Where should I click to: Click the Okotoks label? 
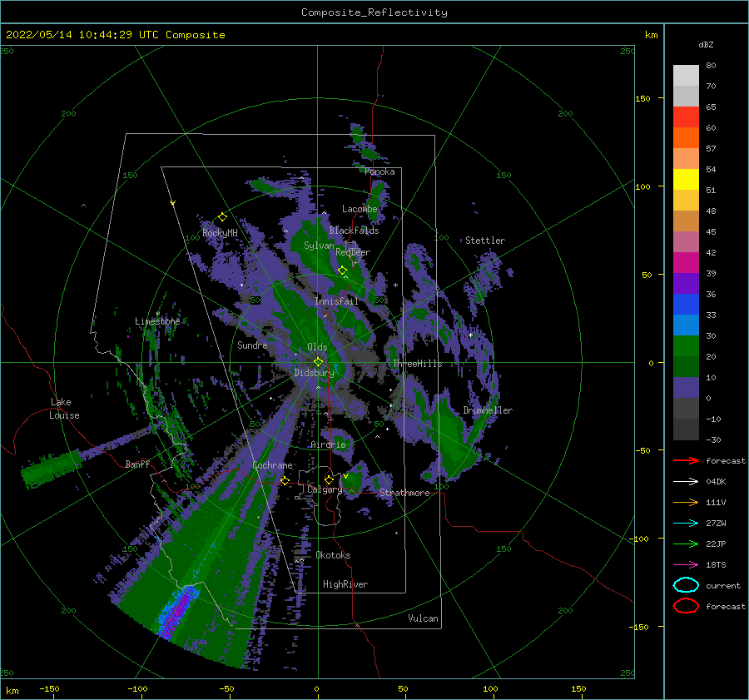click(333, 555)
